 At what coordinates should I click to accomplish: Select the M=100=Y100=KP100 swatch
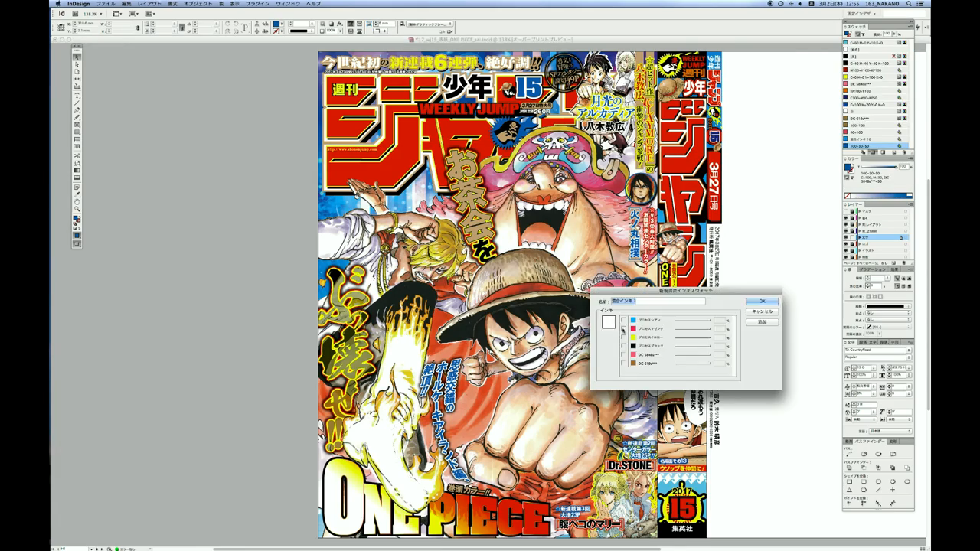pos(877,70)
